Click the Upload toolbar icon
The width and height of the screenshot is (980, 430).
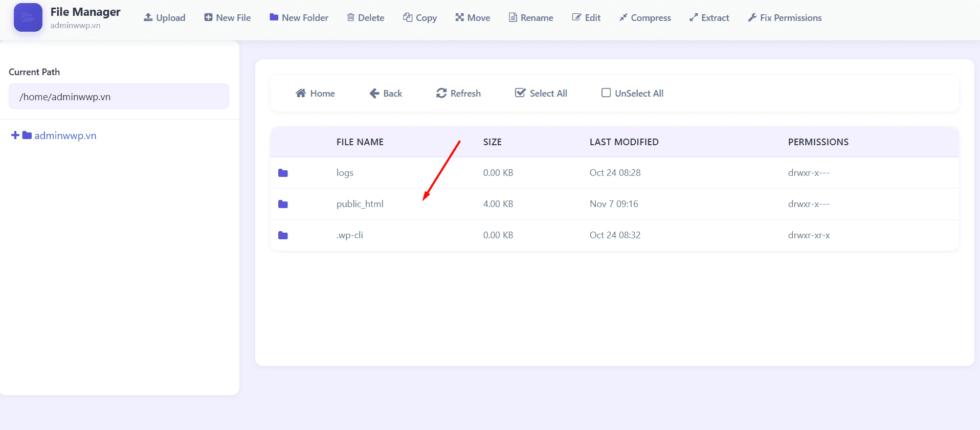click(148, 17)
